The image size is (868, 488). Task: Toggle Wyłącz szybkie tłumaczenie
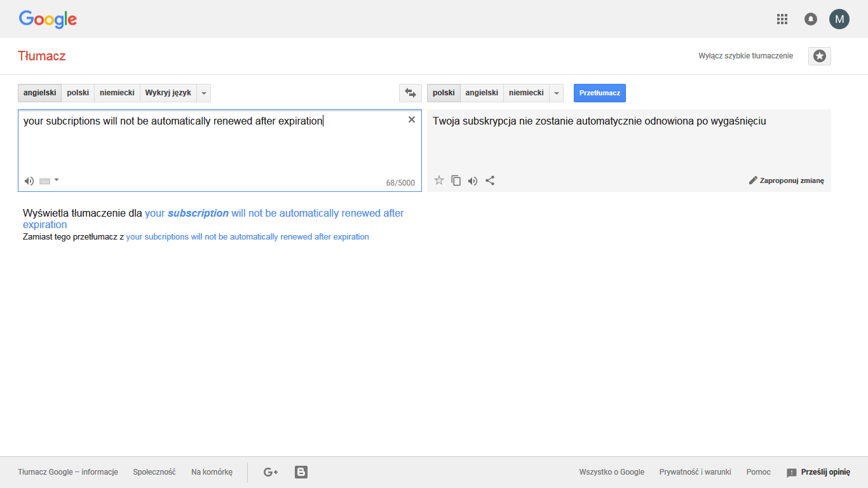[745, 56]
